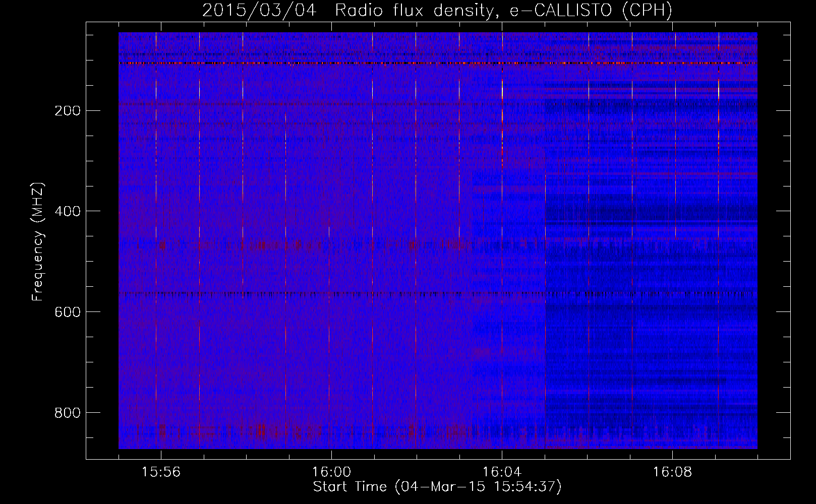Click the 'Start Time (04-Mar-15 15:54:37)' label
This screenshot has height=504, width=816.
click(x=437, y=487)
